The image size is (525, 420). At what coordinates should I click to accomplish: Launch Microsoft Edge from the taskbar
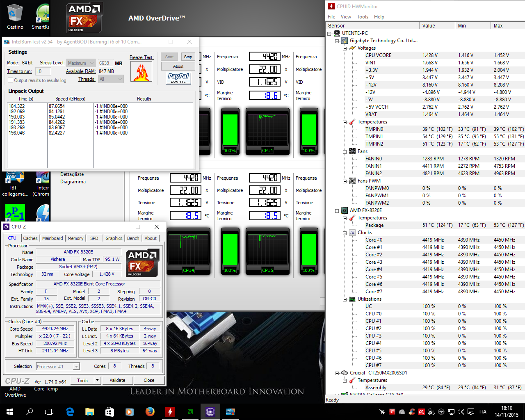(70, 412)
